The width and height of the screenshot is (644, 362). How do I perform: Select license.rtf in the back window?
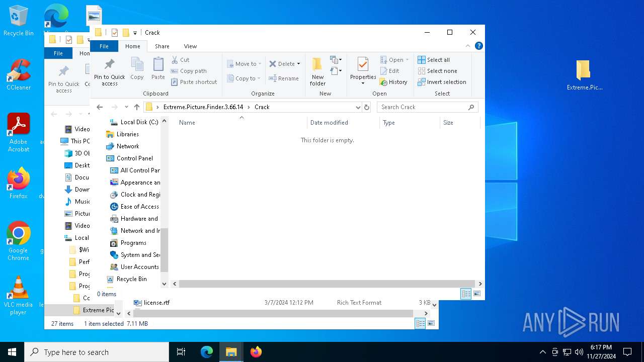pos(156,303)
